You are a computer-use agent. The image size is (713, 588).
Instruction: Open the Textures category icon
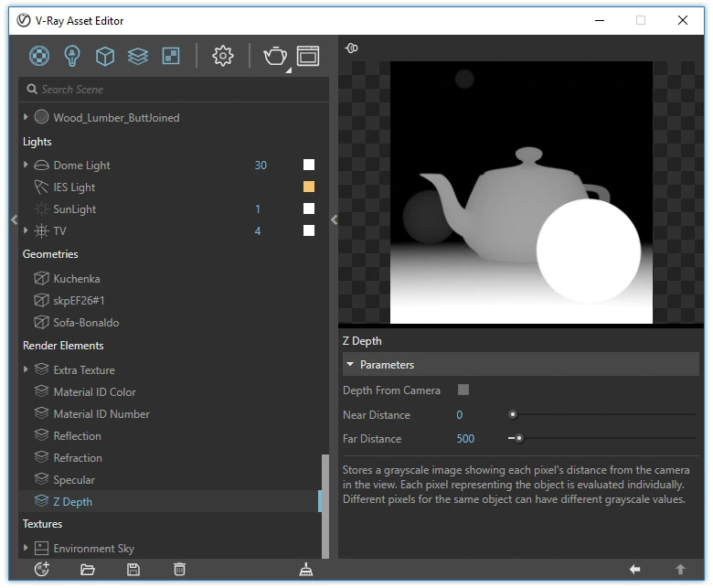171,57
